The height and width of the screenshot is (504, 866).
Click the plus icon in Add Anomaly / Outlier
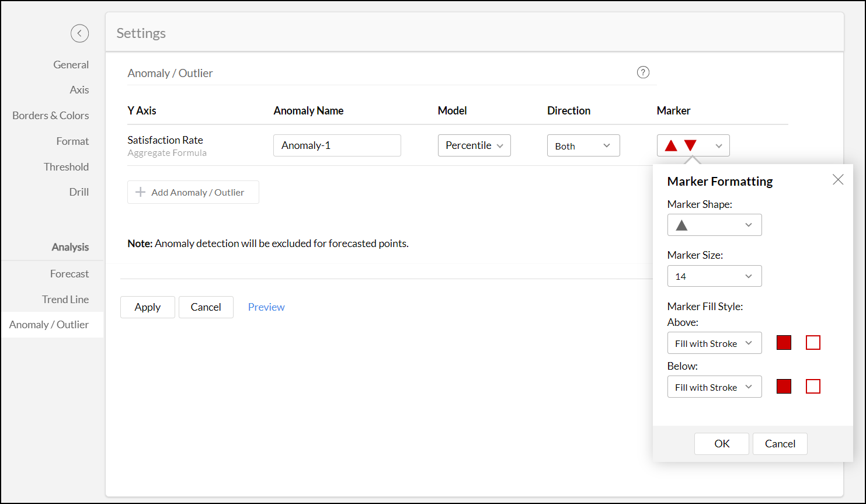coord(140,192)
